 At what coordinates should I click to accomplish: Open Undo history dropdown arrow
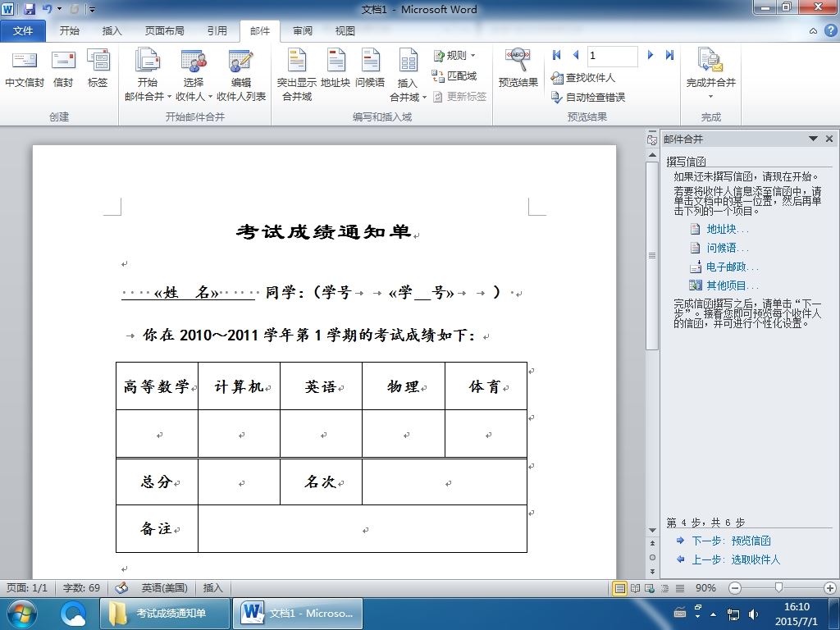[x=59, y=9]
